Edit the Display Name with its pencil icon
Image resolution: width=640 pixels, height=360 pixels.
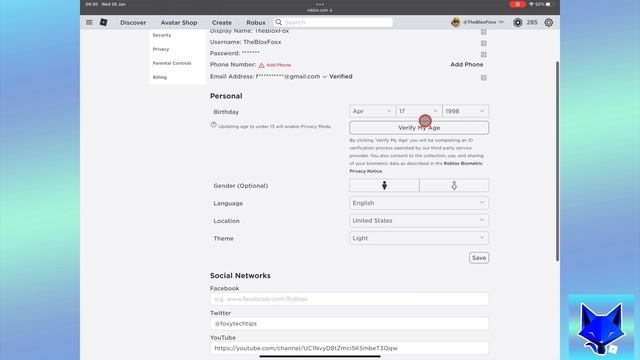(x=484, y=31)
